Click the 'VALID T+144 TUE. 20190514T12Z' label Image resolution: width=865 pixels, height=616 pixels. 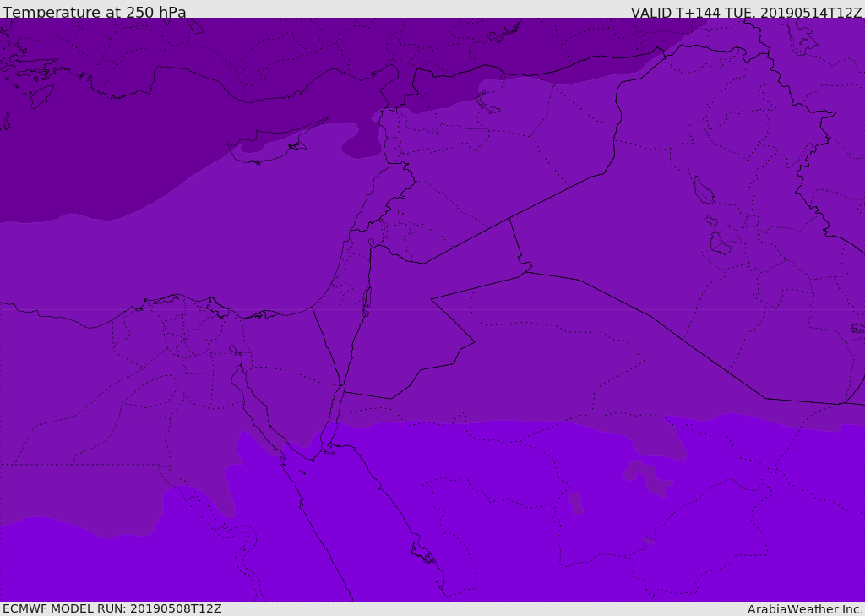(747, 13)
